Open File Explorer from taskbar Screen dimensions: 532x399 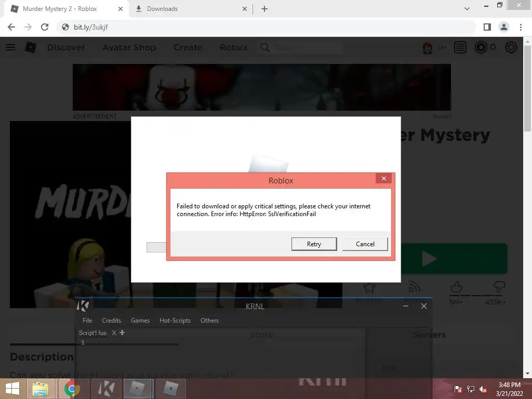pos(41,389)
